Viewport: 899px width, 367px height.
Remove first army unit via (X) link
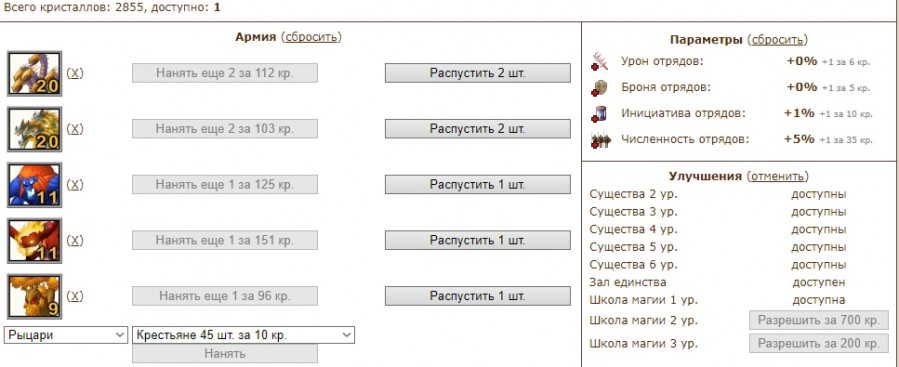(x=75, y=73)
